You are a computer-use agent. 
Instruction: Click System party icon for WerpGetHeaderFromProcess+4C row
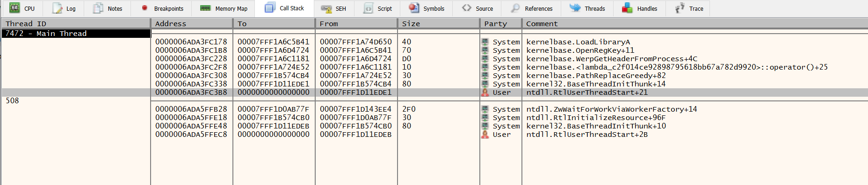click(485, 59)
